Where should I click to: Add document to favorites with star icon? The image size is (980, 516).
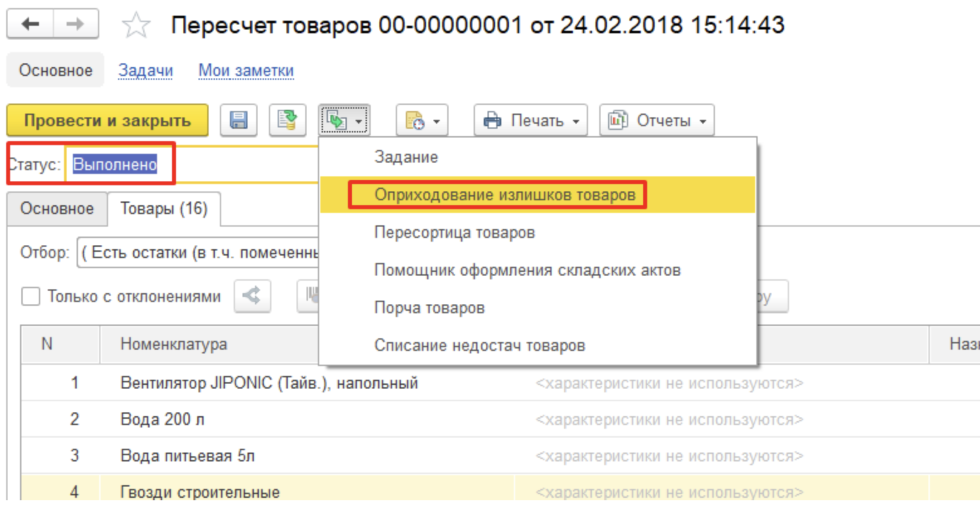[136, 26]
